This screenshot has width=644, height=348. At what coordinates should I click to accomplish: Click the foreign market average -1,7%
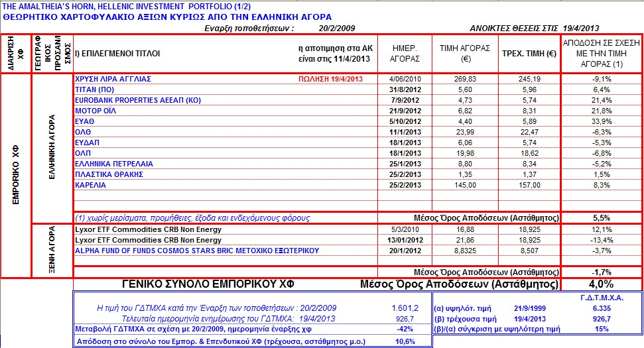pos(602,272)
